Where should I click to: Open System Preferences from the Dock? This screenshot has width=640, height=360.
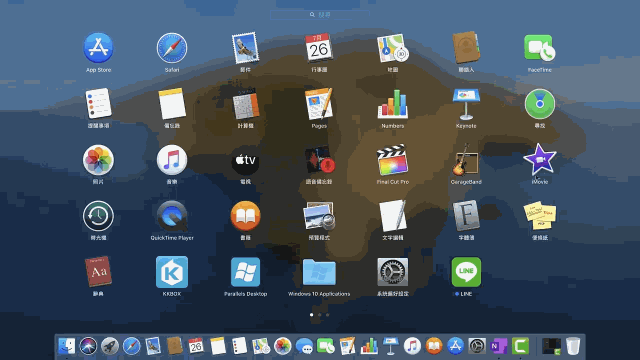tap(478, 346)
